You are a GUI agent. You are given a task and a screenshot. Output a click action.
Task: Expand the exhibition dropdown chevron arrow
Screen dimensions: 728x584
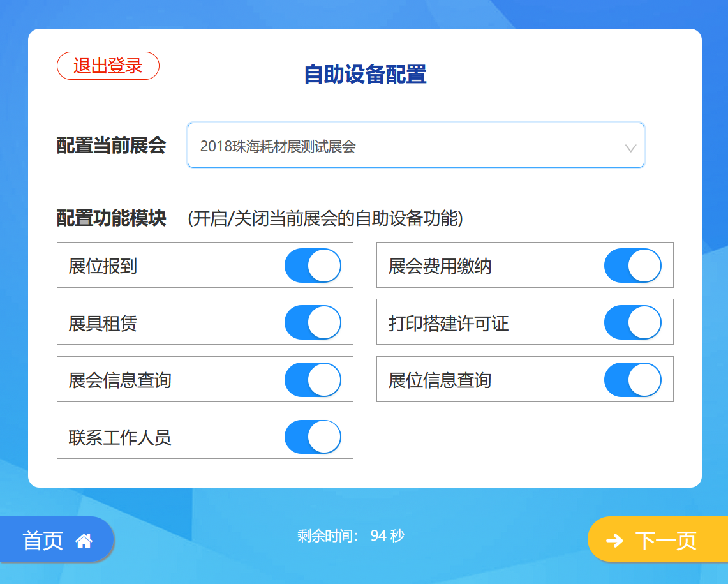630,148
